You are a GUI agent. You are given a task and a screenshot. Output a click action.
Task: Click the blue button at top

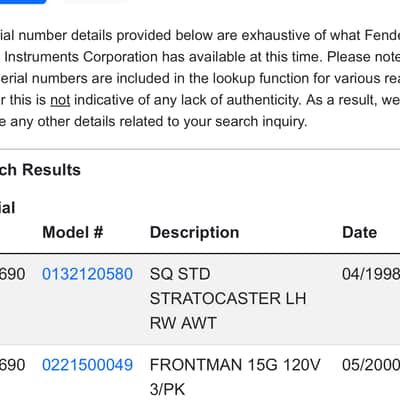23,2
